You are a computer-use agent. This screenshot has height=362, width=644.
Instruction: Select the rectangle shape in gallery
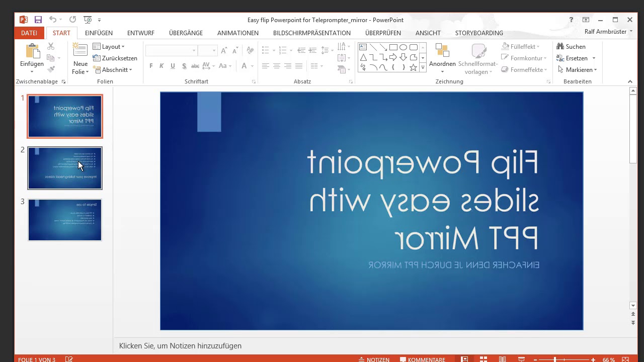[x=393, y=47]
